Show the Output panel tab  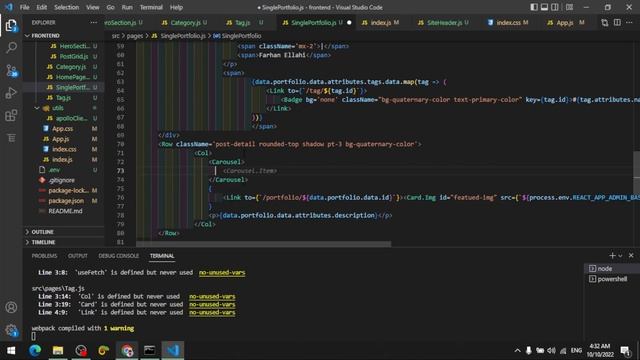pyautogui.click(x=78, y=256)
